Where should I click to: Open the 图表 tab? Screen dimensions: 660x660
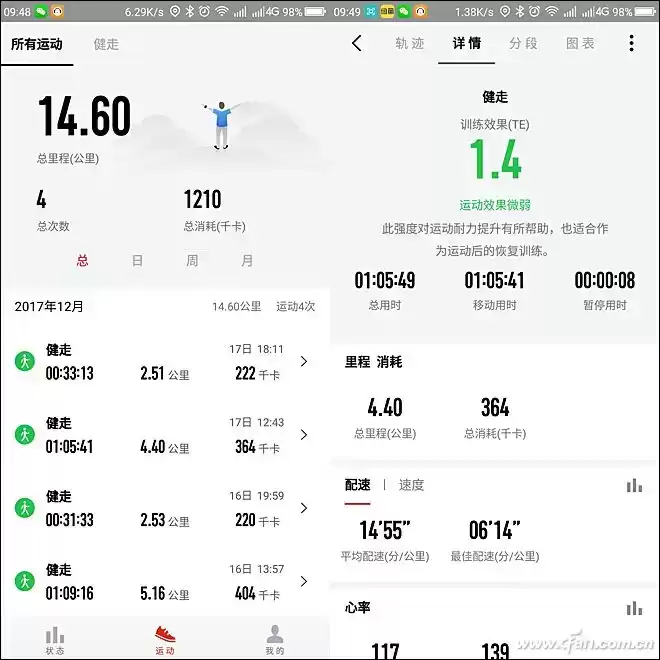[580, 43]
